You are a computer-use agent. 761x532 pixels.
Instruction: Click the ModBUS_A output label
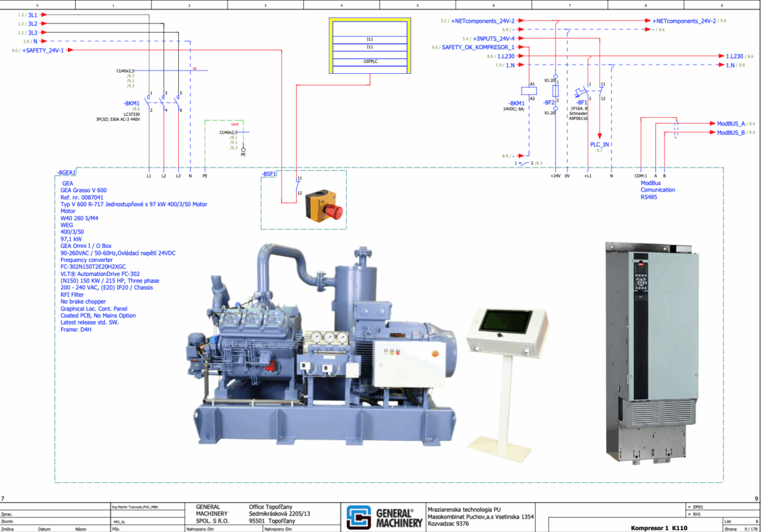point(731,124)
